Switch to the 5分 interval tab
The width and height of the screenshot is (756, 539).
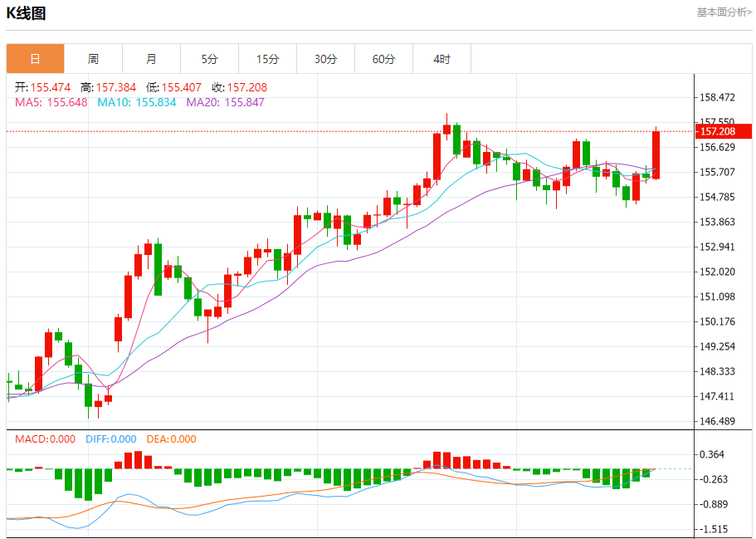209,59
